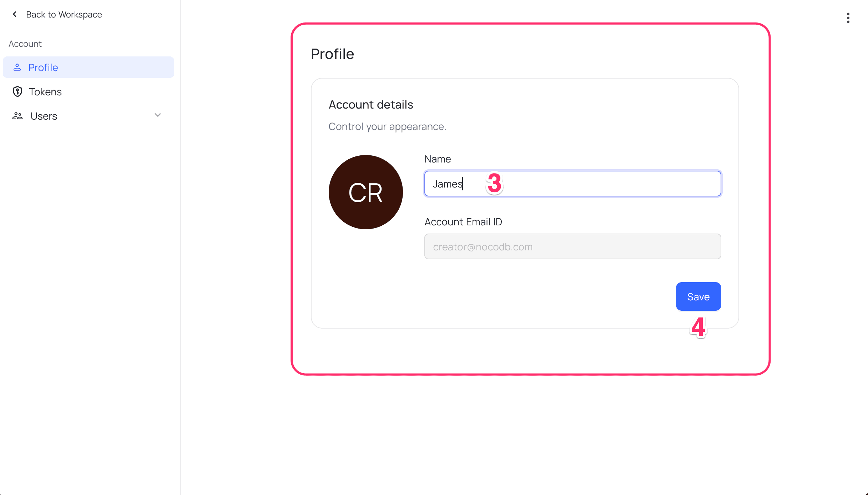Switch to the Tokens section
This screenshot has height=495, width=868.
click(45, 91)
